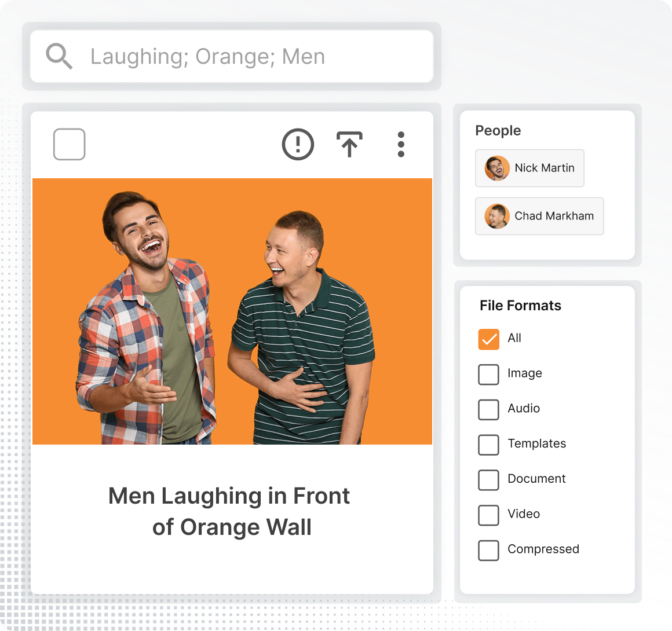Uncheck the All file formats checkbox

[x=488, y=339]
